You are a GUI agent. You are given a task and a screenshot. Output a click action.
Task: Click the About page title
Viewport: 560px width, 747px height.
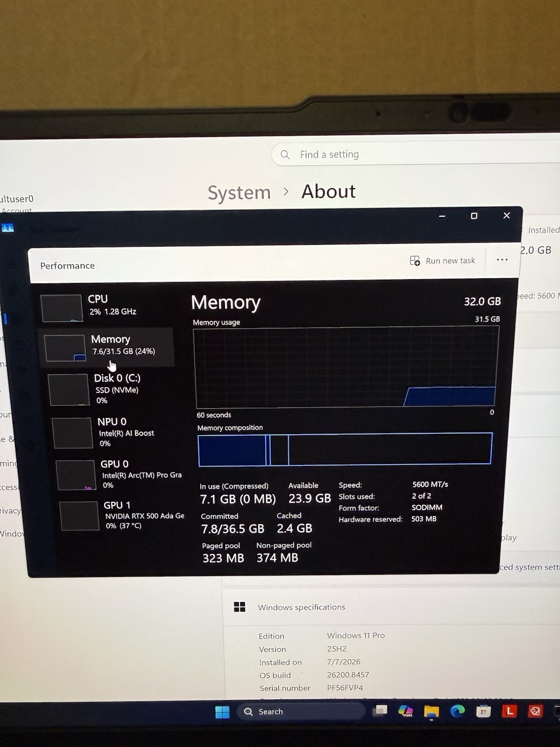[329, 191]
